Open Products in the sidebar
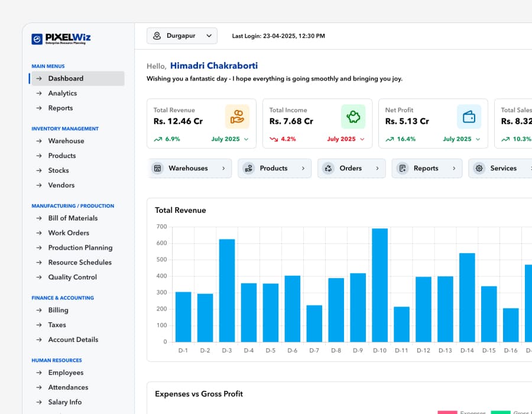 77,156
